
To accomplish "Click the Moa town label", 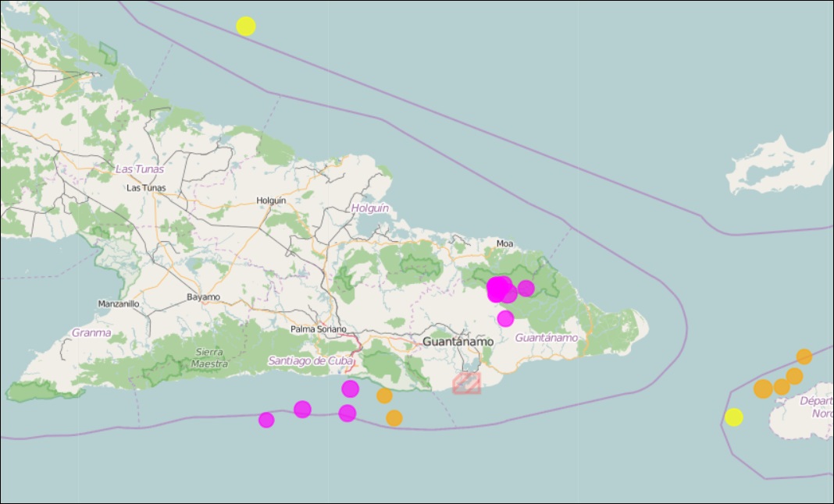I will (x=505, y=244).
